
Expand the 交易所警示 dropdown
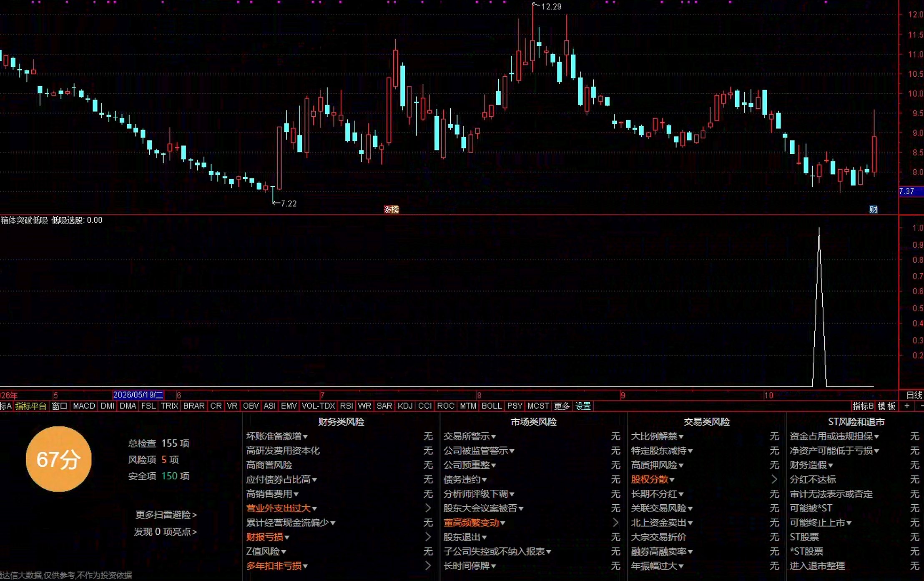pos(494,436)
